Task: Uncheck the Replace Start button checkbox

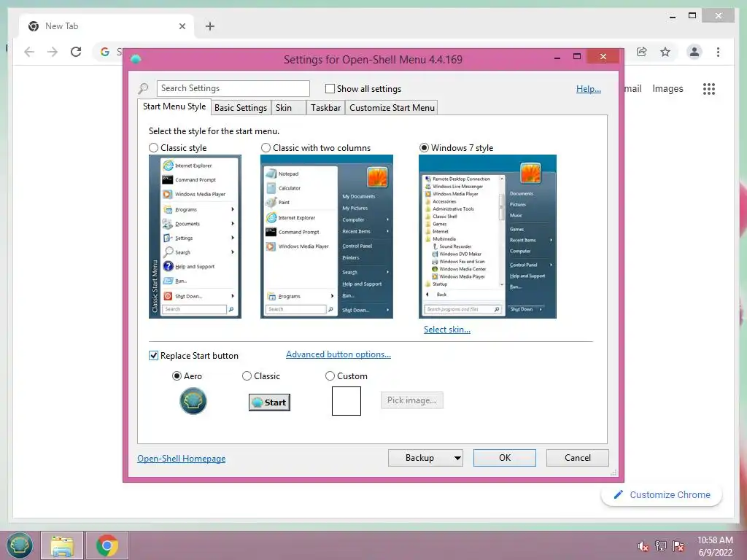Action: tap(153, 355)
